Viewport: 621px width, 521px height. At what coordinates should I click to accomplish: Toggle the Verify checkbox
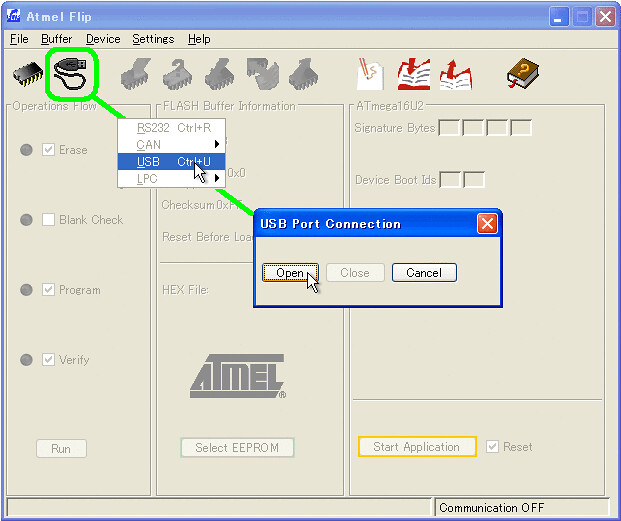[x=48, y=360]
